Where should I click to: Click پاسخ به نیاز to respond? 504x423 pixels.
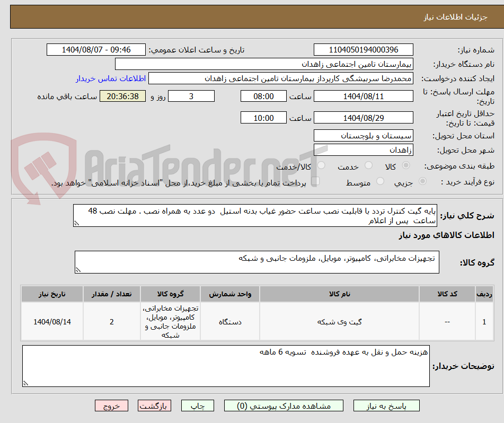tap(386, 405)
